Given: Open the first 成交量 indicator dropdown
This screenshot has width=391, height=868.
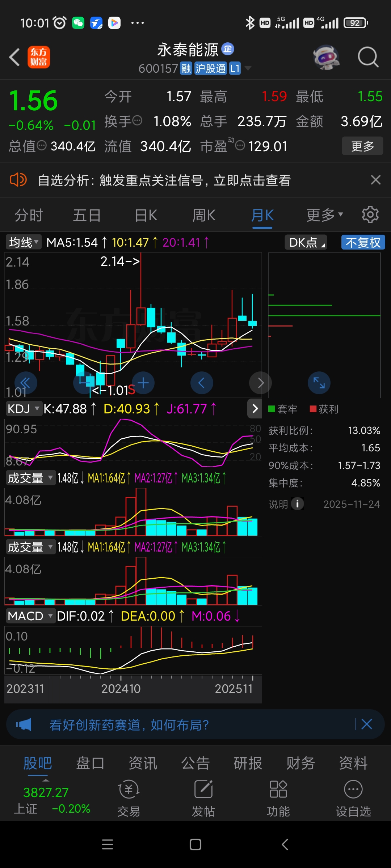Looking at the screenshot, I should tap(30, 478).
